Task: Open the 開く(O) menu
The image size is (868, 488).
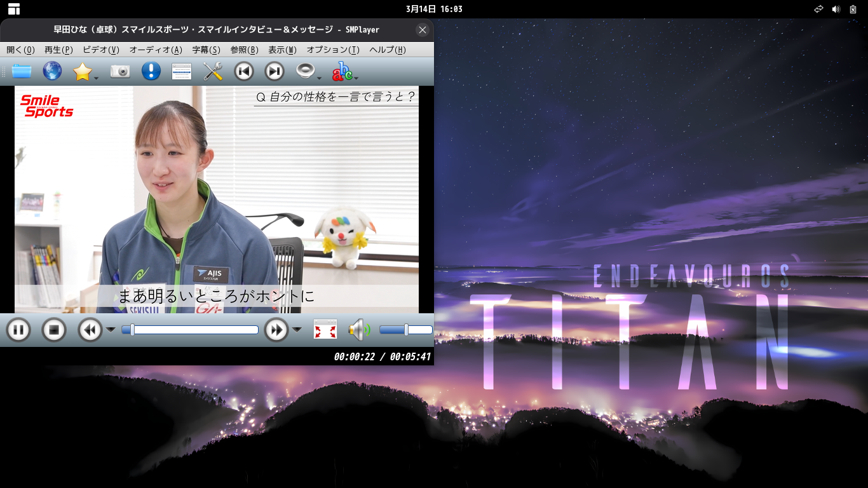Action: (21, 50)
